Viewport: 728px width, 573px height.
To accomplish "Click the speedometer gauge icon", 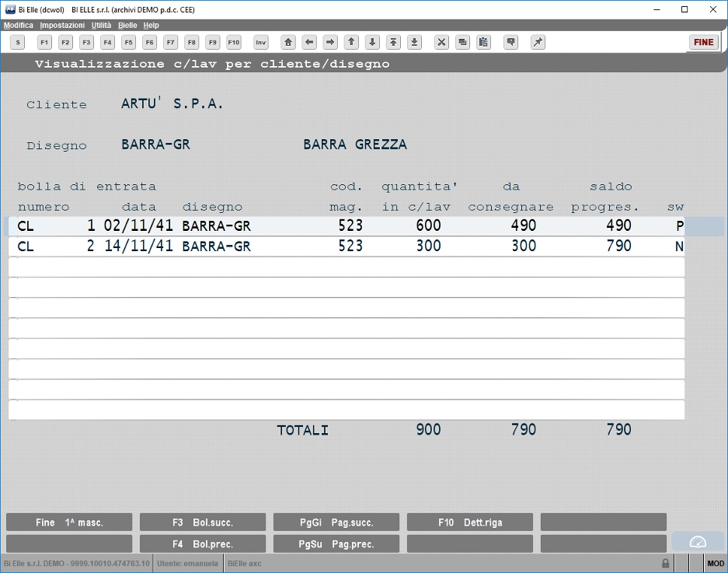I will 698,542.
